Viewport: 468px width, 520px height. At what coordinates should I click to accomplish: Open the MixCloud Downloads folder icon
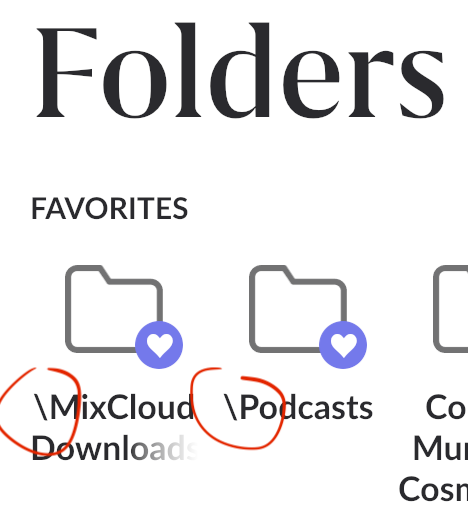(114, 309)
